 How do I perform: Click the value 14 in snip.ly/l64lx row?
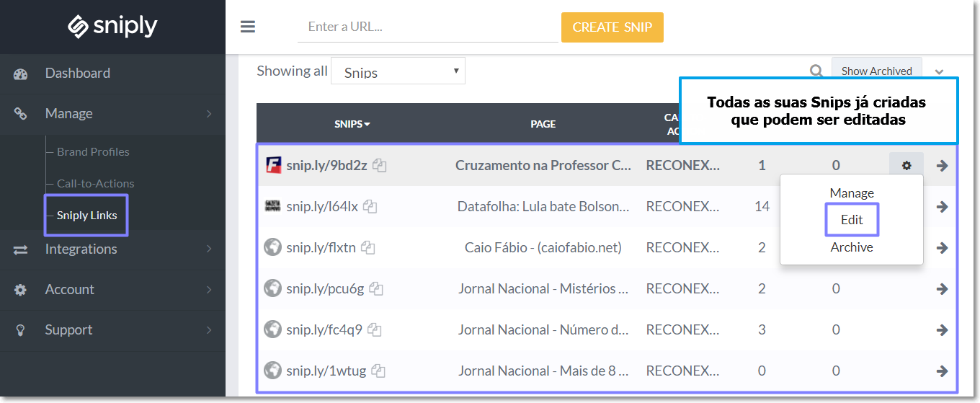pyautogui.click(x=762, y=207)
